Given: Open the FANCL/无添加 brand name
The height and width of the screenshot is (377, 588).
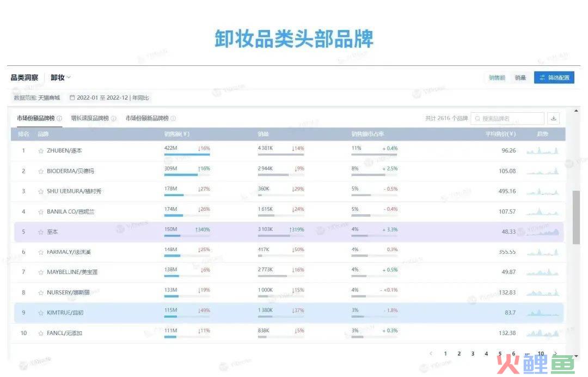Looking at the screenshot, I should 64,333.
